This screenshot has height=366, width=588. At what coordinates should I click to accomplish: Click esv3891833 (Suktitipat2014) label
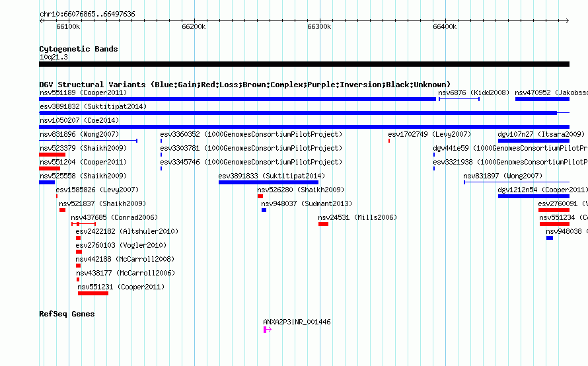click(272, 176)
